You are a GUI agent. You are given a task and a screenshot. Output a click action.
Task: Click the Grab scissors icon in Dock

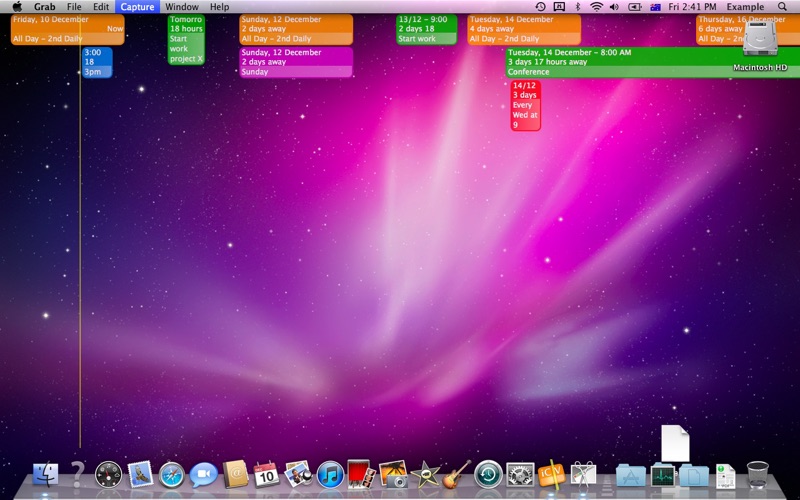click(x=583, y=474)
